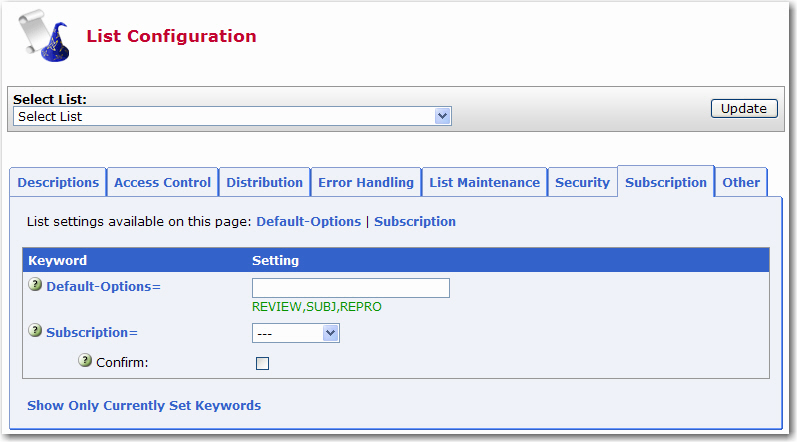797x442 pixels.
Task: Click the wizard hat List Configuration icon
Action: coord(44,36)
